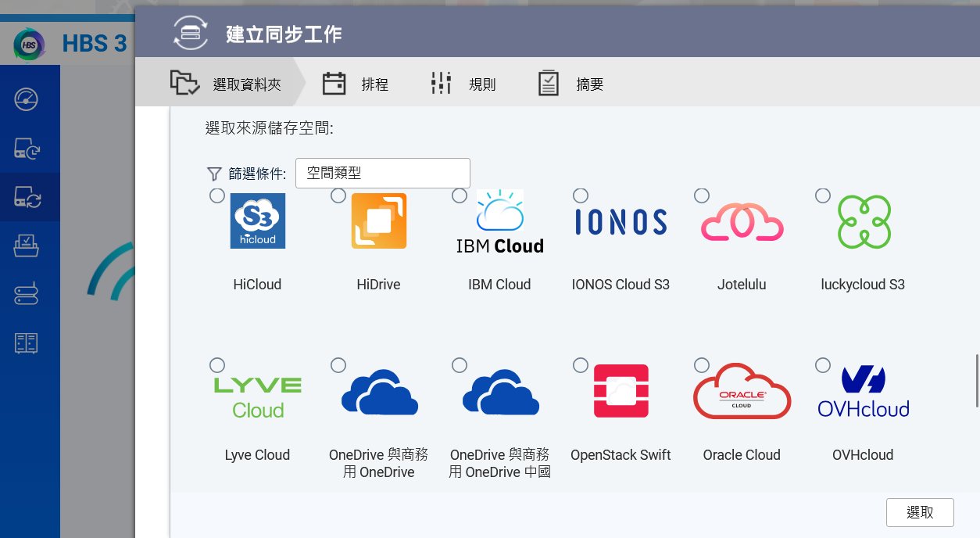Click the filter funnel icon beside 篩選條件
Image resolution: width=980 pixels, height=538 pixels.
tap(214, 174)
